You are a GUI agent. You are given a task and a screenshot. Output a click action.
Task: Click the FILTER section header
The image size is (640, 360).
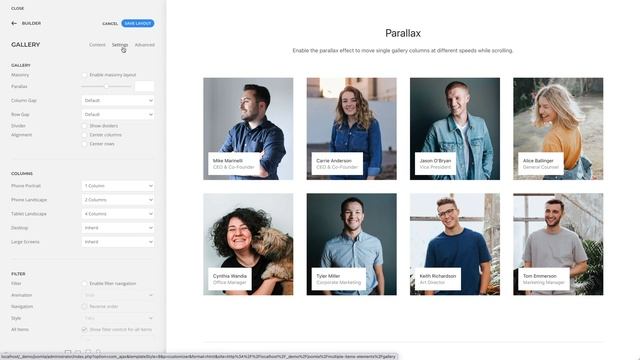coord(18,274)
